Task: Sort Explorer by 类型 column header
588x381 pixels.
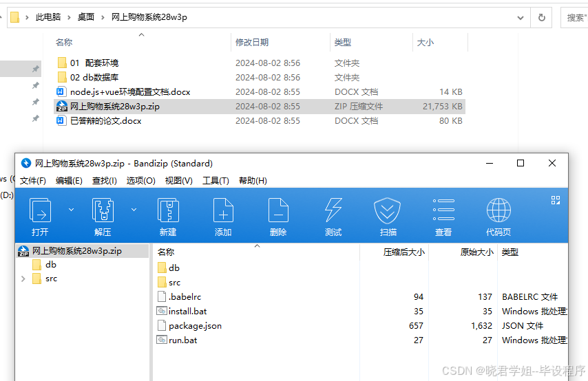Action: [371, 43]
